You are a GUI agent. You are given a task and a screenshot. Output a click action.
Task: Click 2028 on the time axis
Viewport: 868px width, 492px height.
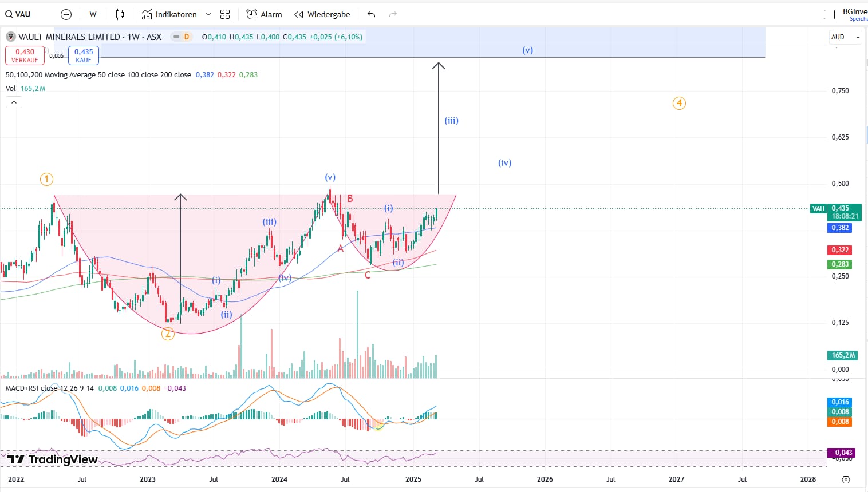click(808, 479)
